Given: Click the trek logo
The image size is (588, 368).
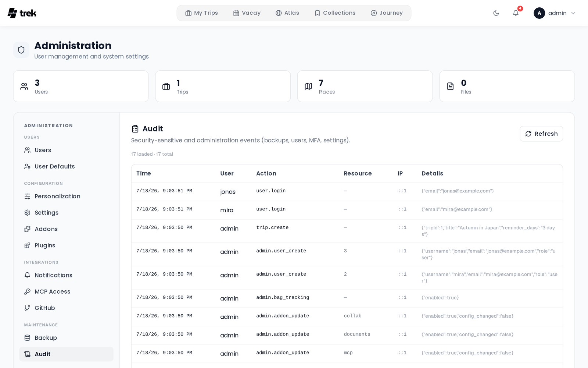Looking at the screenshot, I should pyautogui.click(x=22, y=13).
